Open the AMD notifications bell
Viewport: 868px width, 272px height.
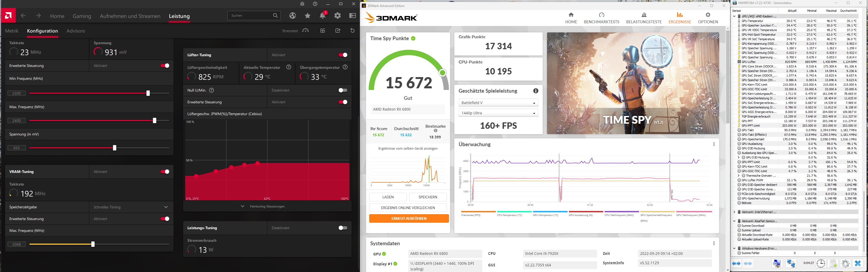(x=322, y=16)
